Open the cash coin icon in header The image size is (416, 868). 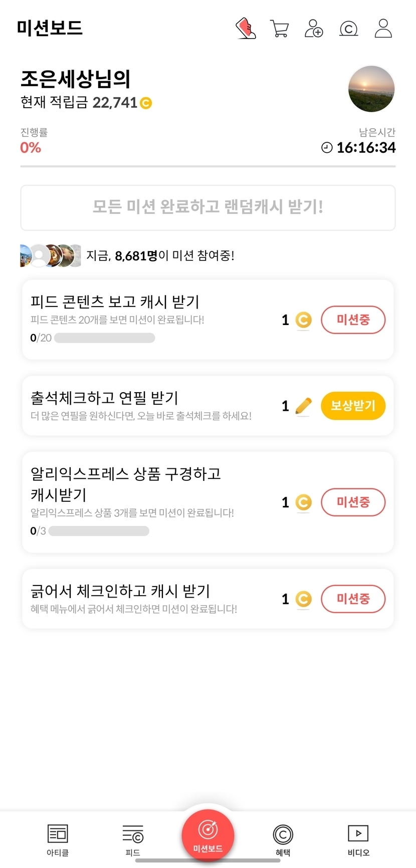tap(348, 29)
